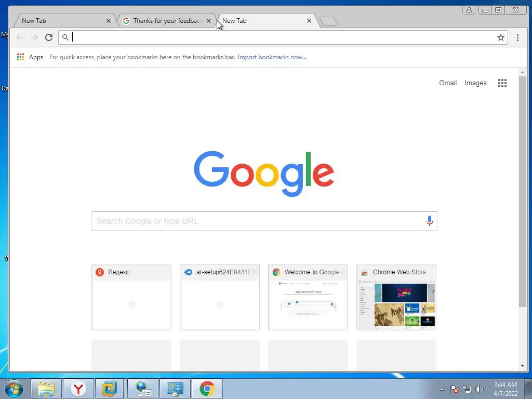Click the Welcome to Google Chrome favicon

[x=276, y=272]
